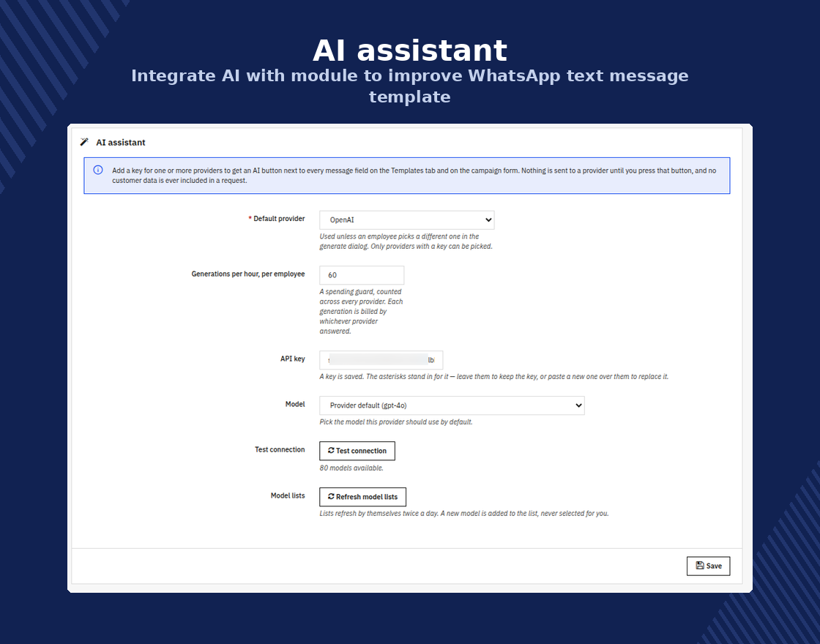Open the Model dropdown
The image size is (820, 644).
[x=452, y=405]
